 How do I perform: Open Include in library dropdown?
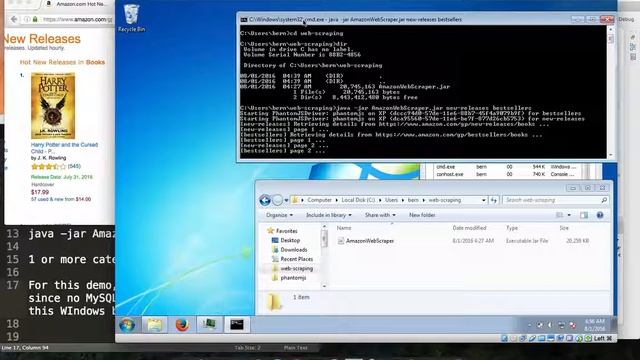[x=329, y=215]
